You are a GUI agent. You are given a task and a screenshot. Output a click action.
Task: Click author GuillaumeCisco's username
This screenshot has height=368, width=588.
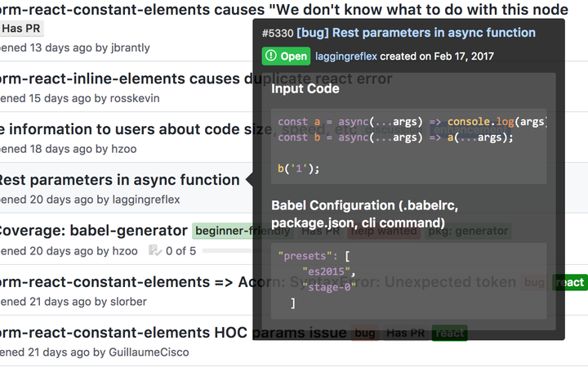149,352
